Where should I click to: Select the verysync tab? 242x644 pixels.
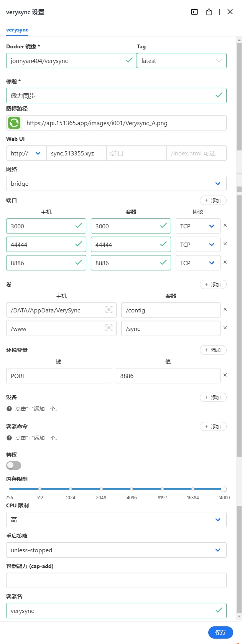[x=17, y=30]
